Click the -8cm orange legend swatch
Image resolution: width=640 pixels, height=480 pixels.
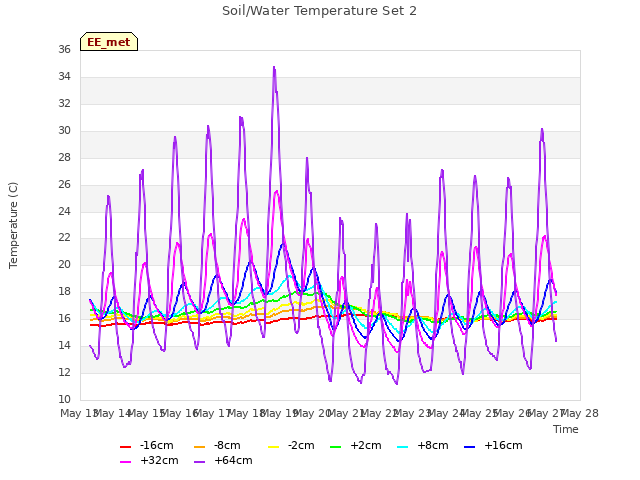tap(200, 447)
